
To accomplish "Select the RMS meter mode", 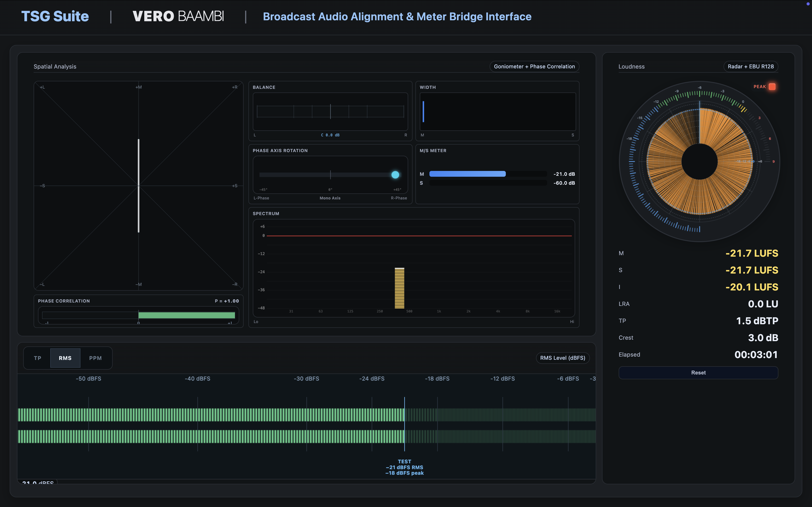I will point(65,358).
